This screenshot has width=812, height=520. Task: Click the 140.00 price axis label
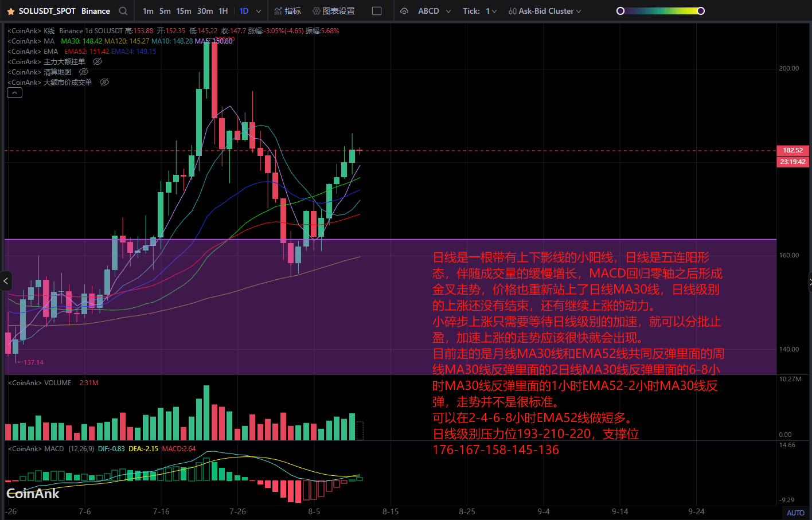[789, 349]
